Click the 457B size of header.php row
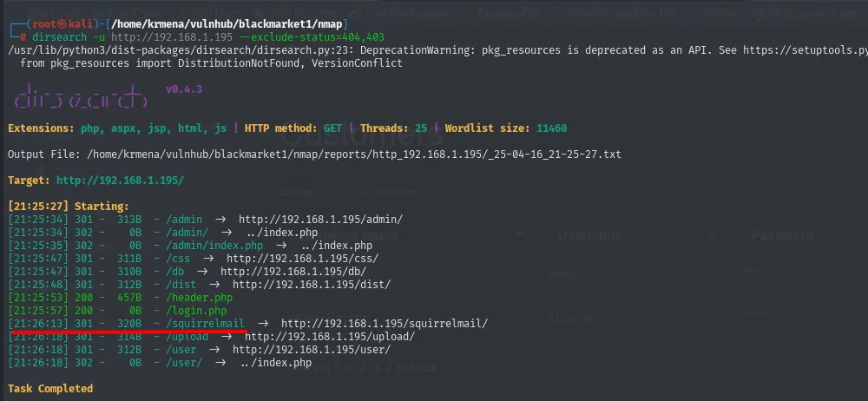The image size is (868, 401). pos(129,298)
